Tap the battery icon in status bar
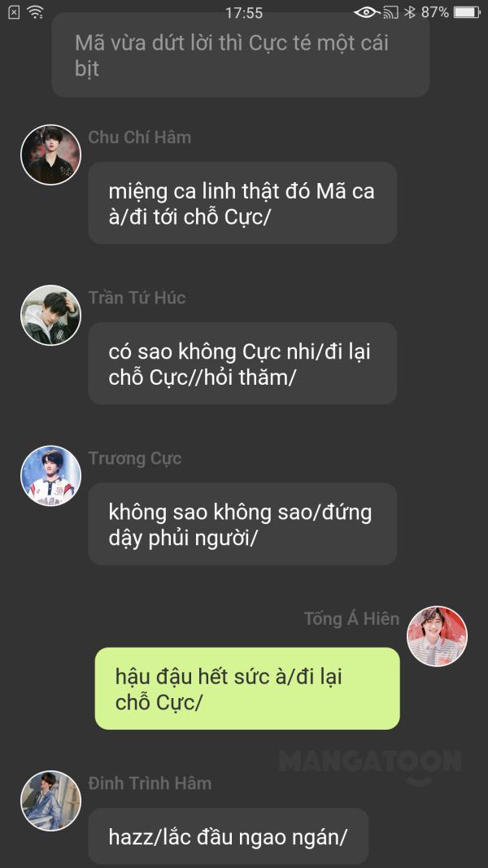Image resolution: width=488 pixels, height=868 pixels. click(x=468, y=12)
